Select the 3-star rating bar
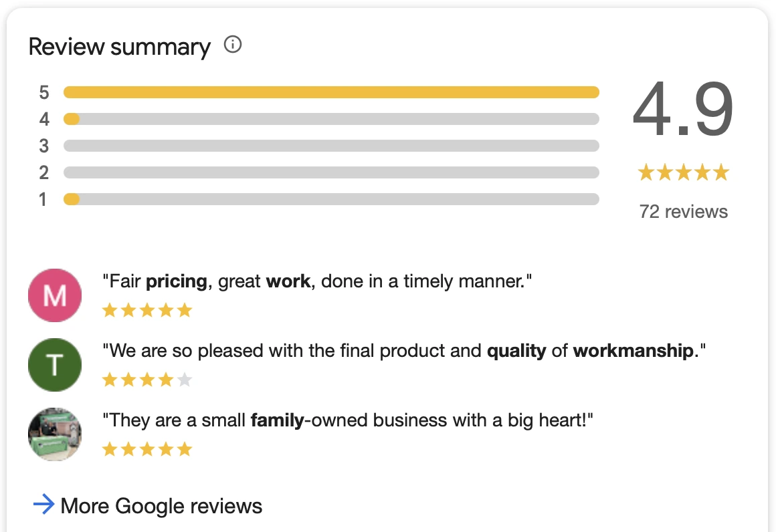 pos(331,146)
